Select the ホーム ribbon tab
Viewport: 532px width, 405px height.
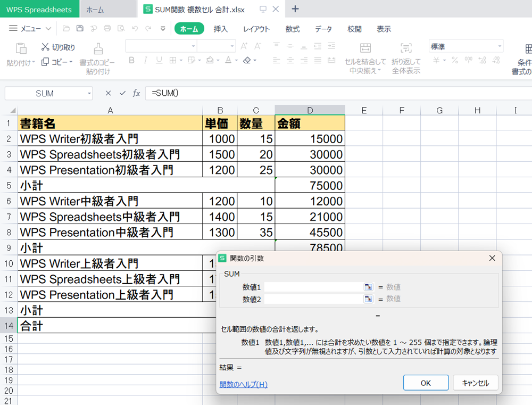pyautogui.click(x=189, y=29)
